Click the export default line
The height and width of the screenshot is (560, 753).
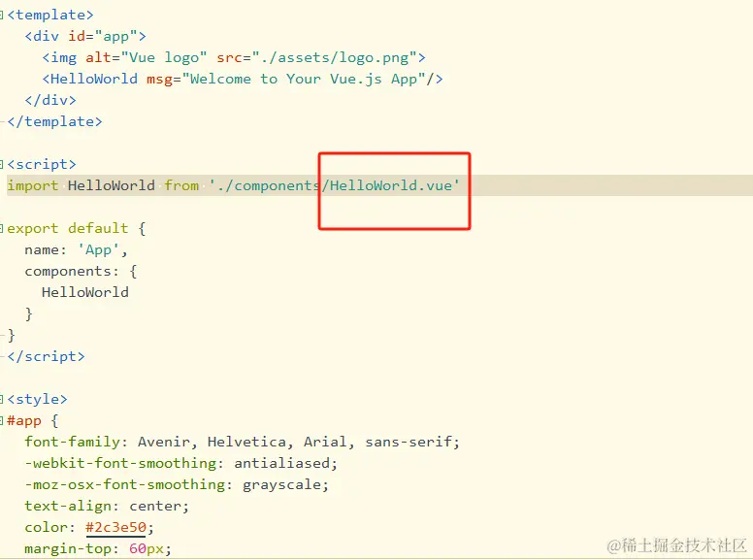point(77,228)
